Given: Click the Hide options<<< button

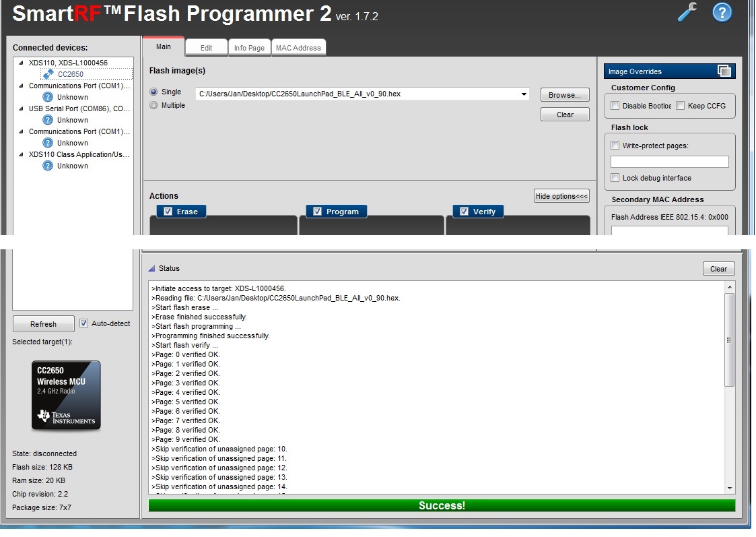Looking at the screenshot, I should 561,196.
